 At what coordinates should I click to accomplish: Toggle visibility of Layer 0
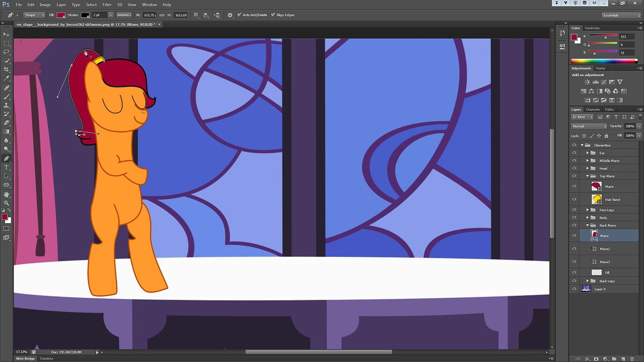(x=574, y=289)
